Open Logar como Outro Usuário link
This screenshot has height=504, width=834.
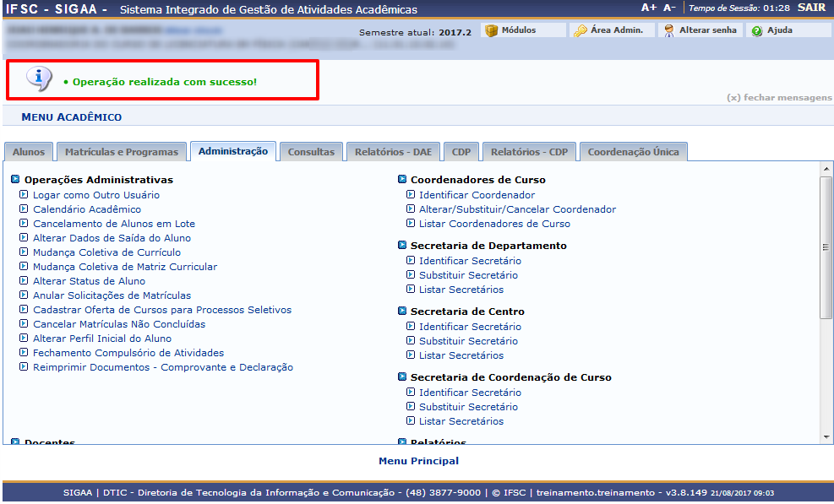coord(95,195)
